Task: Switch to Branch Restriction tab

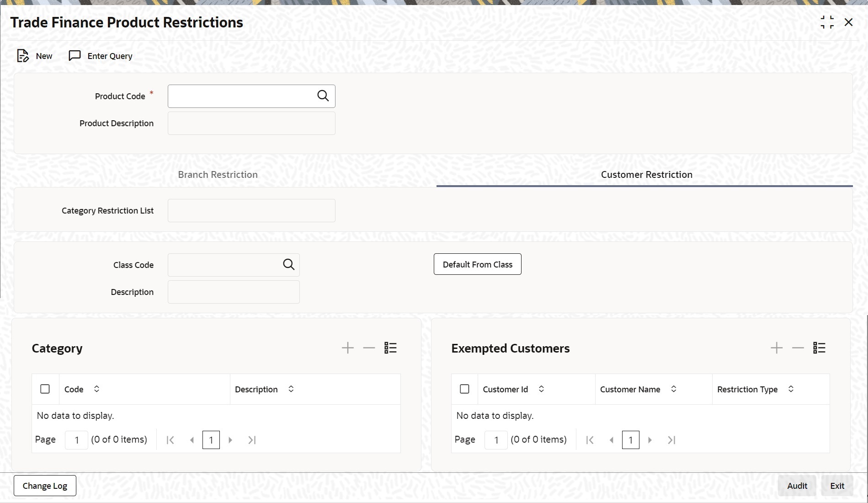Action: [x=218, y=175]
